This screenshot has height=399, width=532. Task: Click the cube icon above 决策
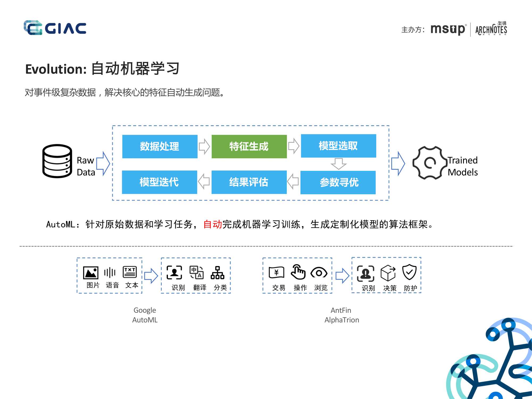(388, 273)
